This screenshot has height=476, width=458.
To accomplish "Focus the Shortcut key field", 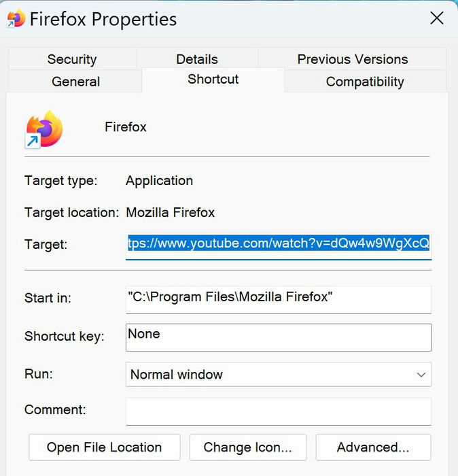I will [279, 337].
